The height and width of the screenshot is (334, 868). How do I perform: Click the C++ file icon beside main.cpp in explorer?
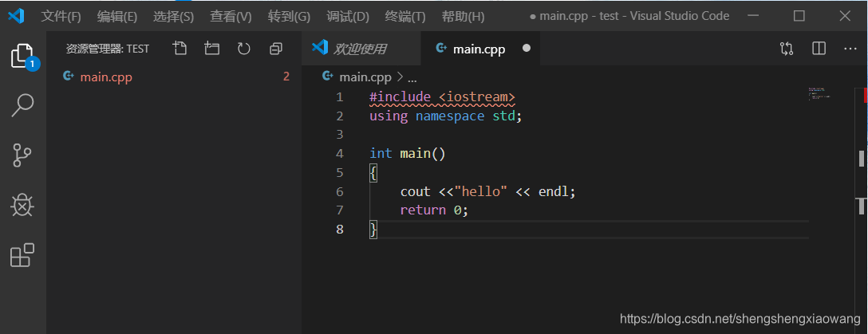pyautogui.click(x=68, y=77)
